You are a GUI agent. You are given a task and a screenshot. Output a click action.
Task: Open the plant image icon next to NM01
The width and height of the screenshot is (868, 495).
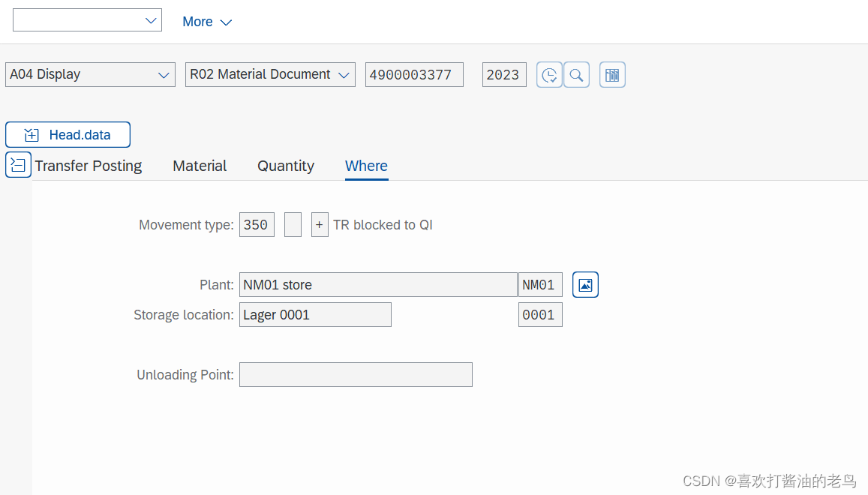click(x=585, y=284)
